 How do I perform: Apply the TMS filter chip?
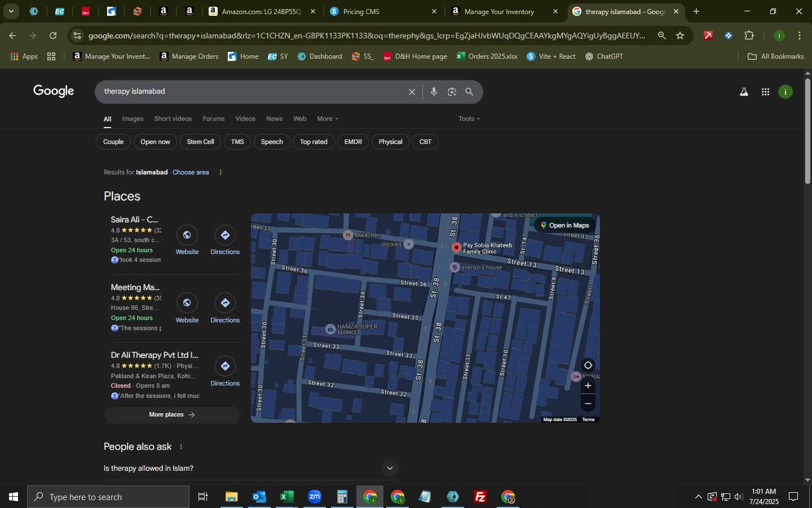click(237, 142)
